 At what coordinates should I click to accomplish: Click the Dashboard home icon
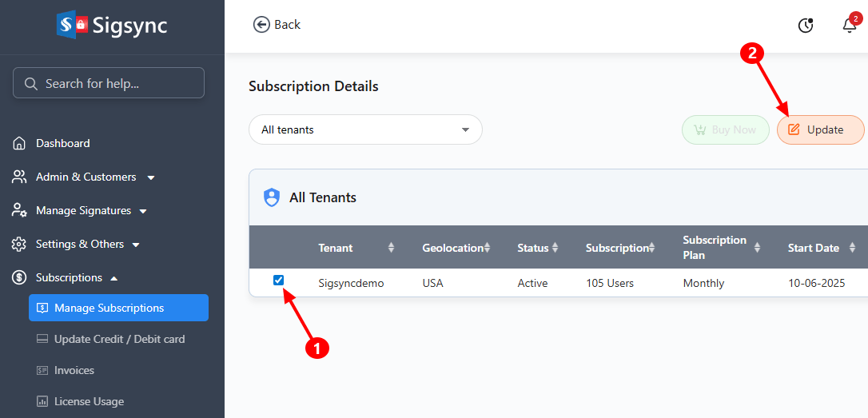(x=20, y=144)
